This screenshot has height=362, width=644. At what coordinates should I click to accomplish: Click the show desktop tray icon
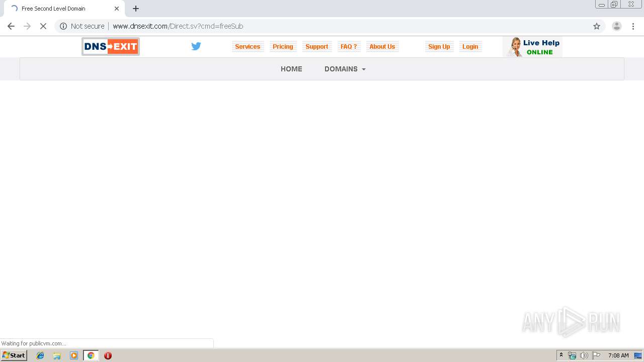point(638,355)
